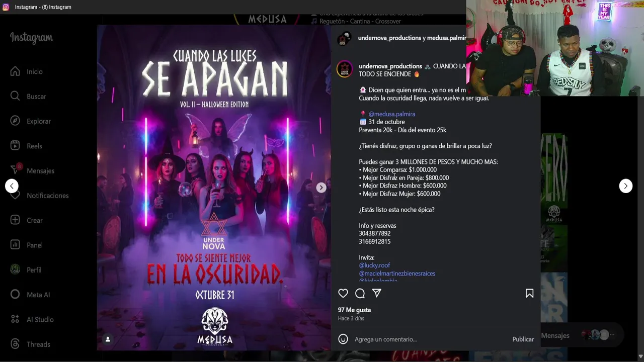This screenshot has height=362, width=644.
Task: Open the @medusa.palmira mention link
Action: tap(391, 114)
